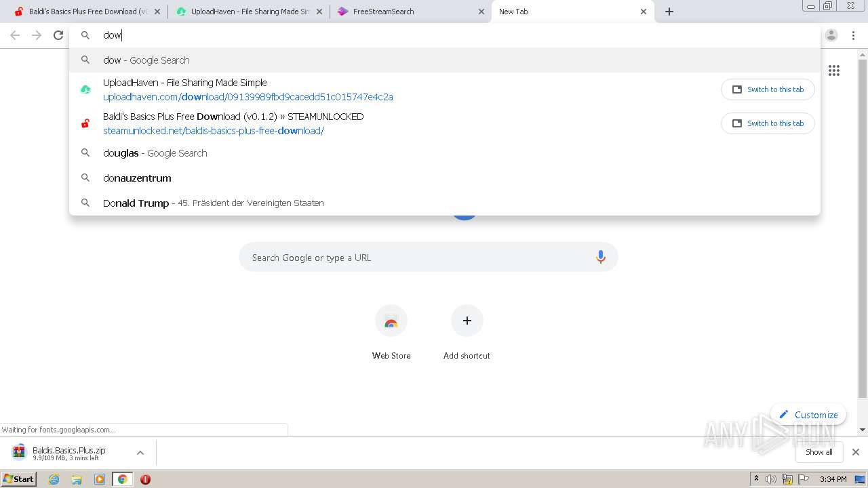Select the 'Donald Trump' search suggestion
The height and width of the screenshot is (488, 868).
pyautogui.click(x=445, y=203)
